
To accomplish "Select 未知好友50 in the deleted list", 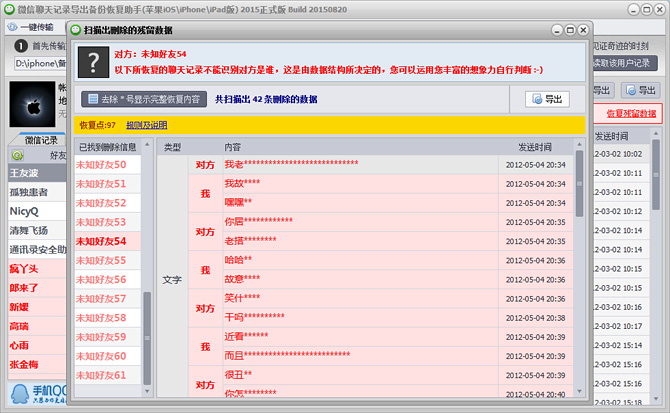I will (101, 165).
